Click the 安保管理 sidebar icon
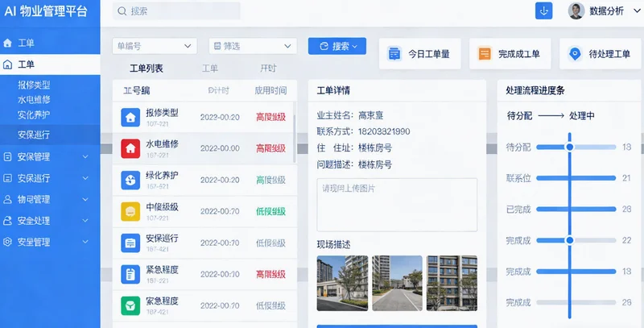 pos(7,156)
